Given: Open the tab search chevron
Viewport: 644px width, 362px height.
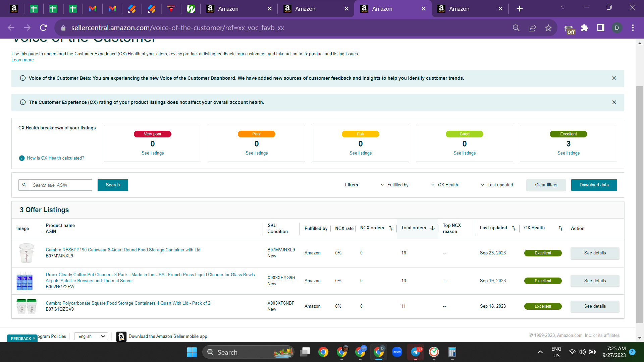Looking at the screenshot, I should click(x=563, y=7).
